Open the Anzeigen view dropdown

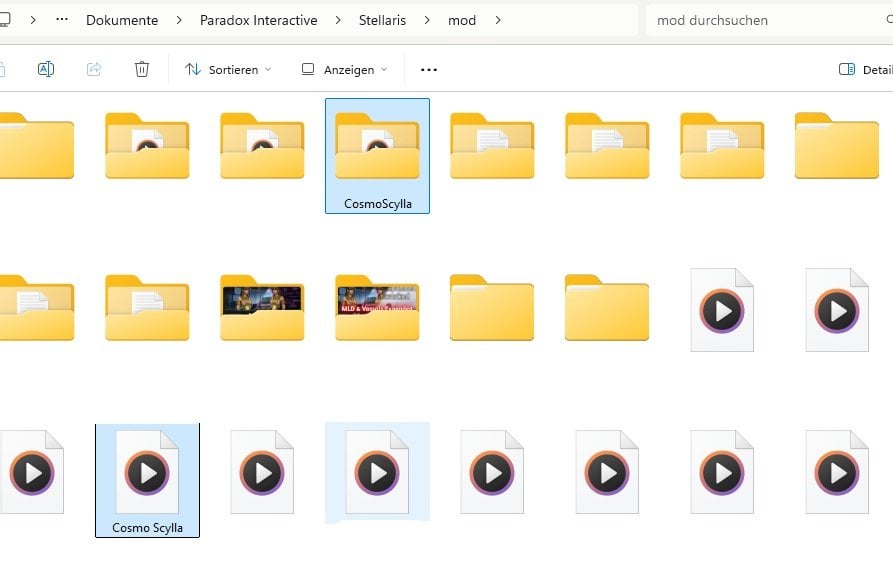pyautogui.click(x=344, y=69)
